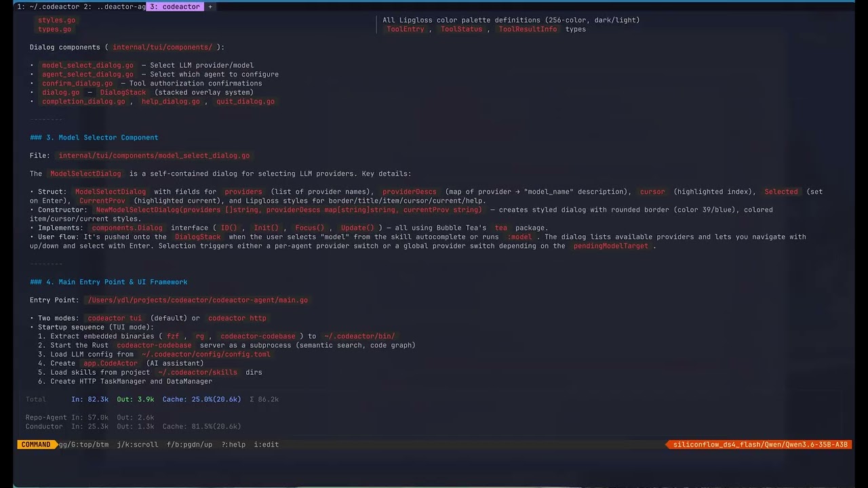Viewport: 868px width, 488px height.
Task: Click the CurrentProv field name
Action: click(x=102, y=201)
